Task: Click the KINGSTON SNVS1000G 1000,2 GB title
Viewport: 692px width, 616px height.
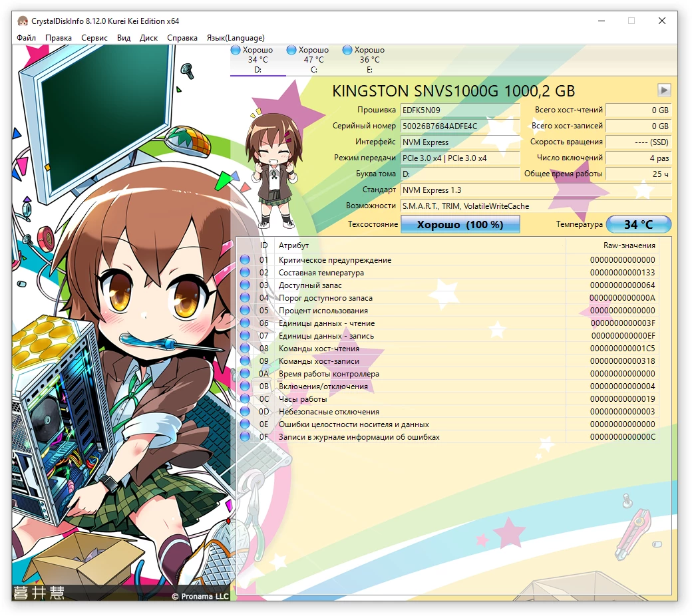Action: tap(454, 91)
